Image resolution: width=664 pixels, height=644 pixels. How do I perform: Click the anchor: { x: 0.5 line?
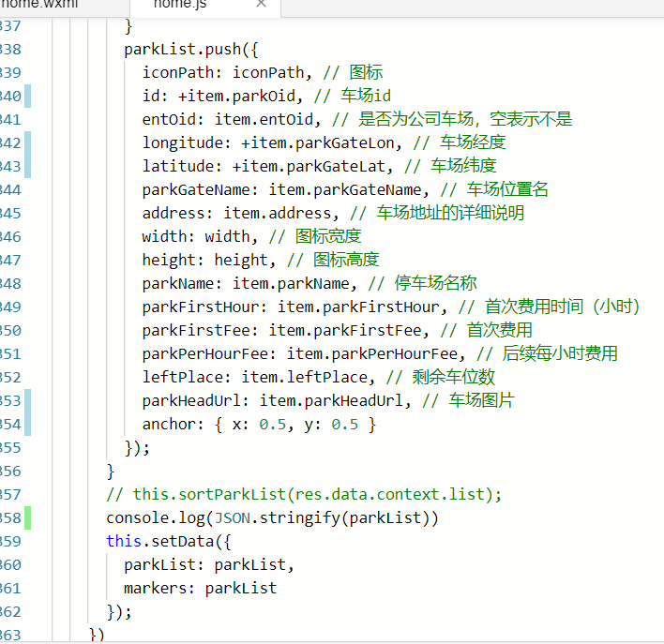tap(259, 425)
